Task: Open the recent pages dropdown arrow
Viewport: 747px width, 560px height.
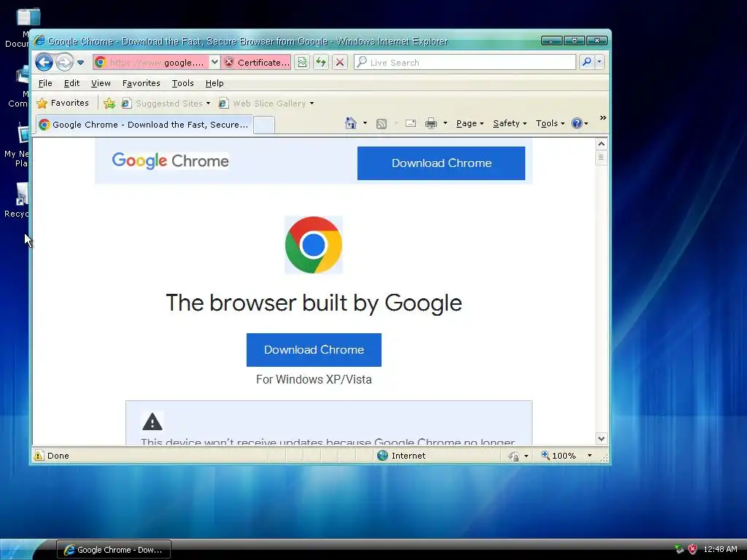Action: (x=80, y=63)
